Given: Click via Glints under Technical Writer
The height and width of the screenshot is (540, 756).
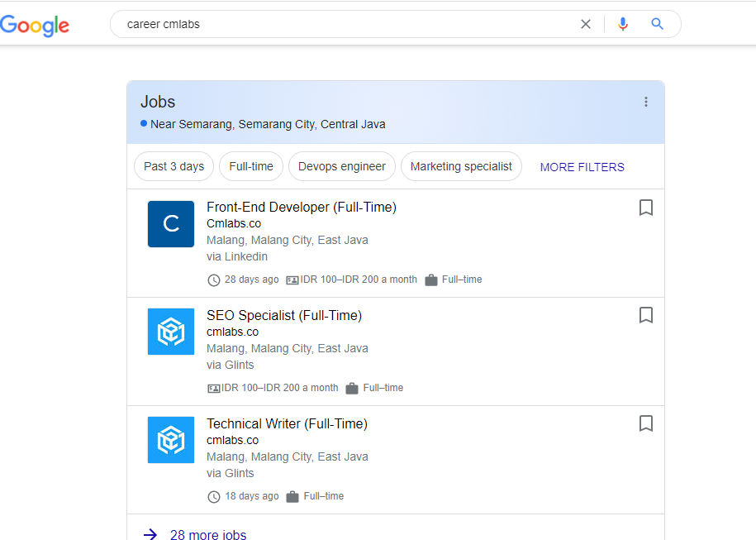Looking at the screenshot, I should click(x=230, y=473).
